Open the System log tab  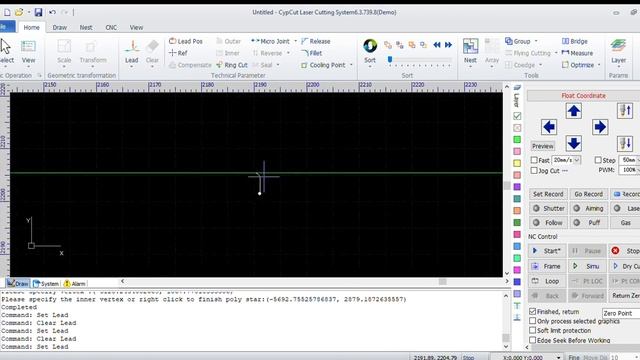point(46,283)
